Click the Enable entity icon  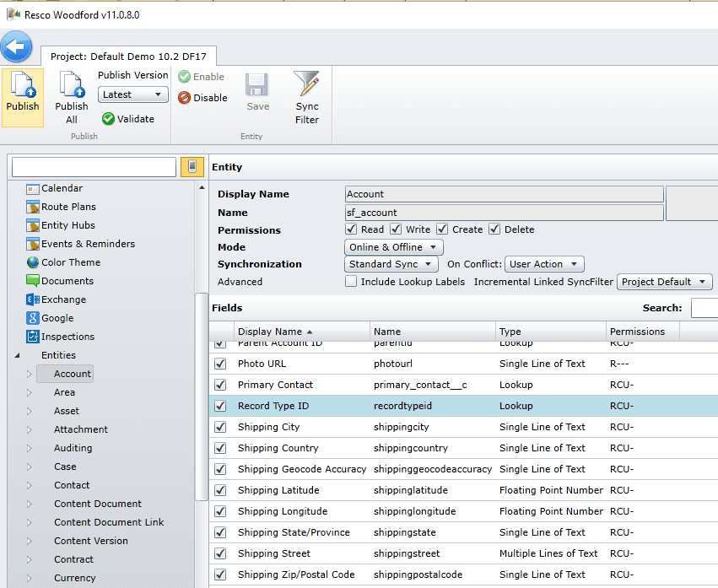[185, 77]
